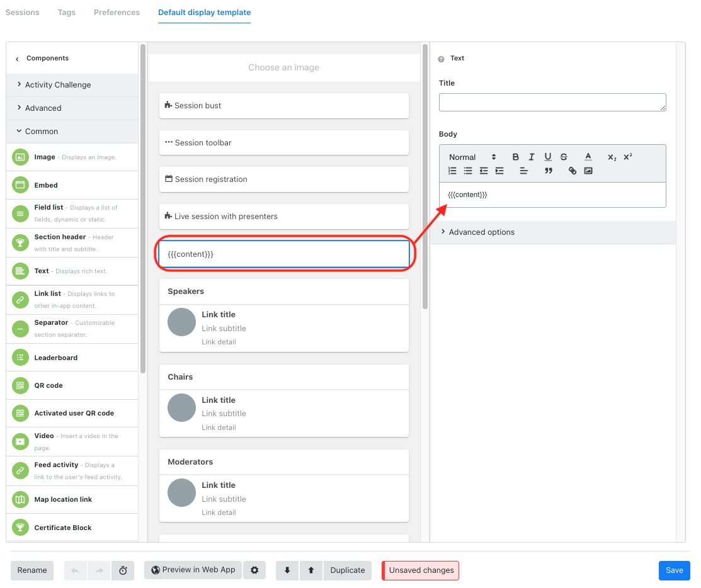Go back from Components panel
The width and height of the screenshot is (701, 588).
(x=17, y=59)
